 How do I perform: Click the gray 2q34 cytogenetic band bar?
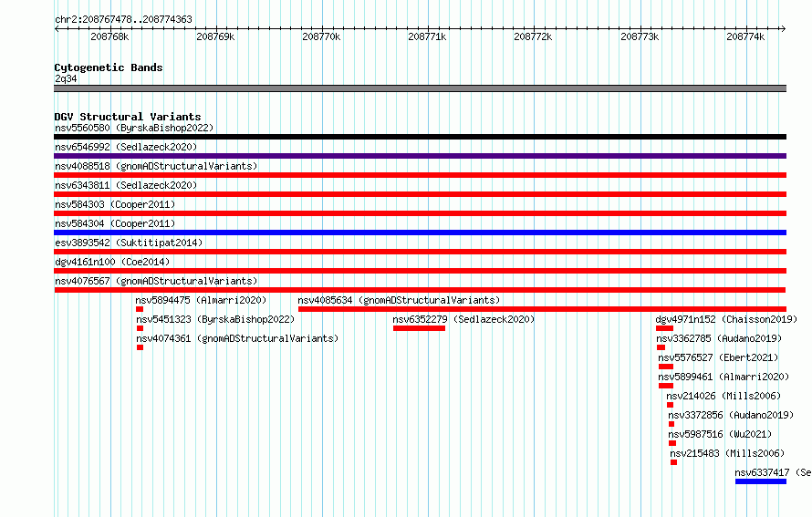pos(420,88)
